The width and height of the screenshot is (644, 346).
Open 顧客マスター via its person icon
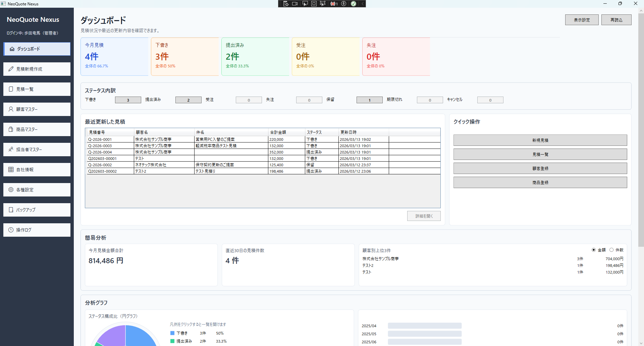[x=11, y=109]
